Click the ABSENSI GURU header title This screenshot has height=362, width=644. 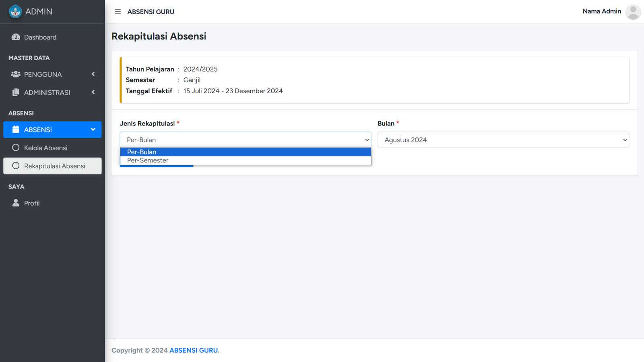[x=151, y=12]
